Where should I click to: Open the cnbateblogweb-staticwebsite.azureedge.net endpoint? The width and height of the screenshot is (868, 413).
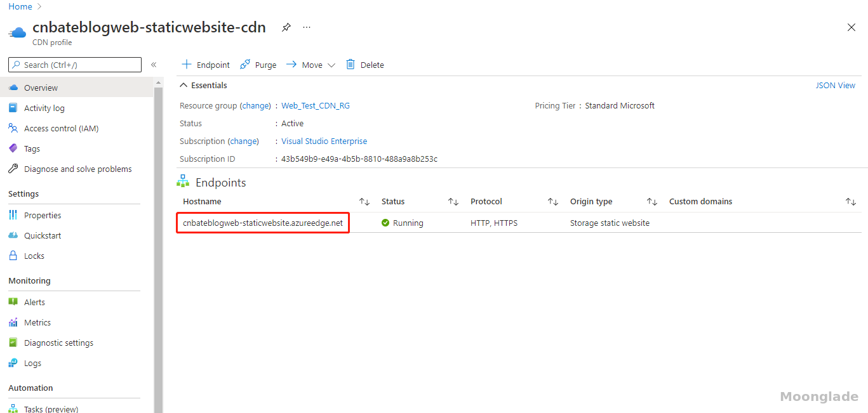click(263, 223)
